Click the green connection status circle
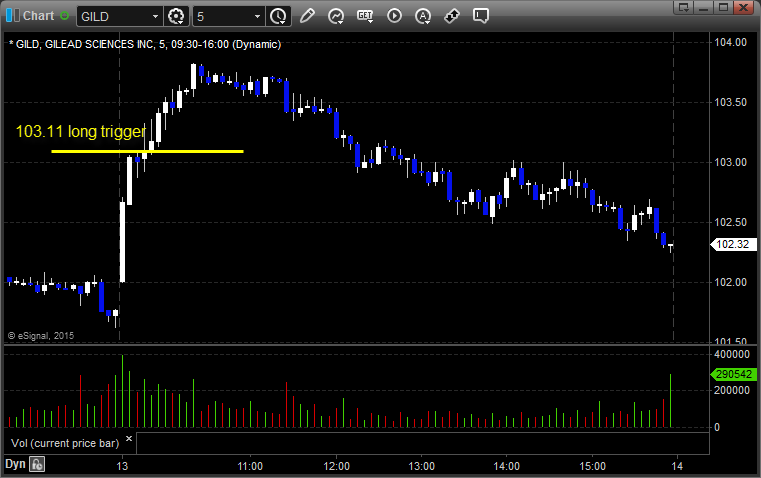This screenshot has height=478, width=761. [64, 16]
